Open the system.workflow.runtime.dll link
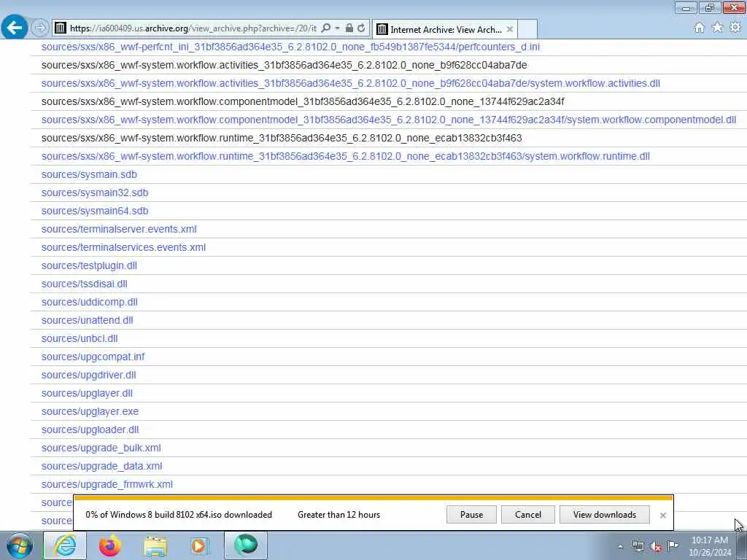This screenshot has height=560, width=747. [x=345, y=156]
